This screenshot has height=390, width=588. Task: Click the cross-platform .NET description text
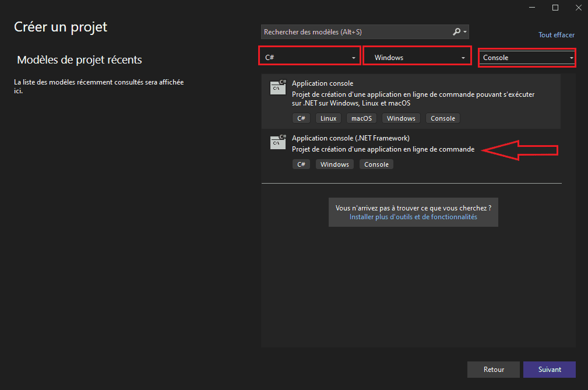coord(413,99)
